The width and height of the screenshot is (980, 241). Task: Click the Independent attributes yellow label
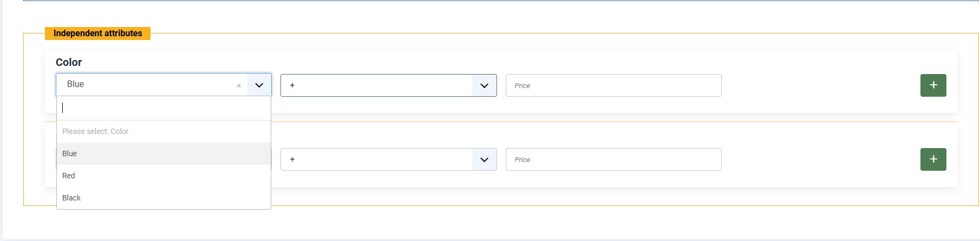(97, 34)
